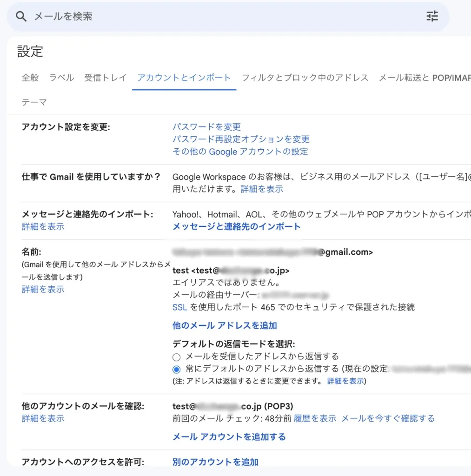The height and width of the screenshot is (476, 471).
Task: Open パスワード再設定オプションを変更 link
Action: point(241,139)
